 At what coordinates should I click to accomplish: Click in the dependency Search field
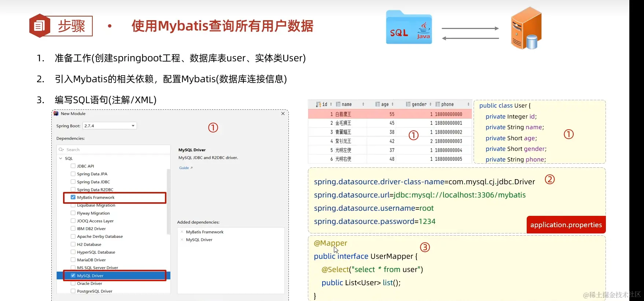point(114,150)
